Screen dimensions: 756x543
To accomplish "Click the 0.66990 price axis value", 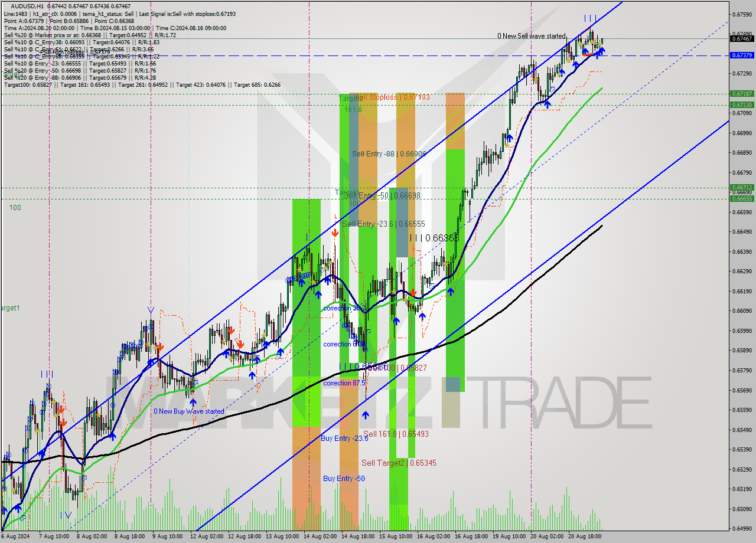I will coord(742,133).
